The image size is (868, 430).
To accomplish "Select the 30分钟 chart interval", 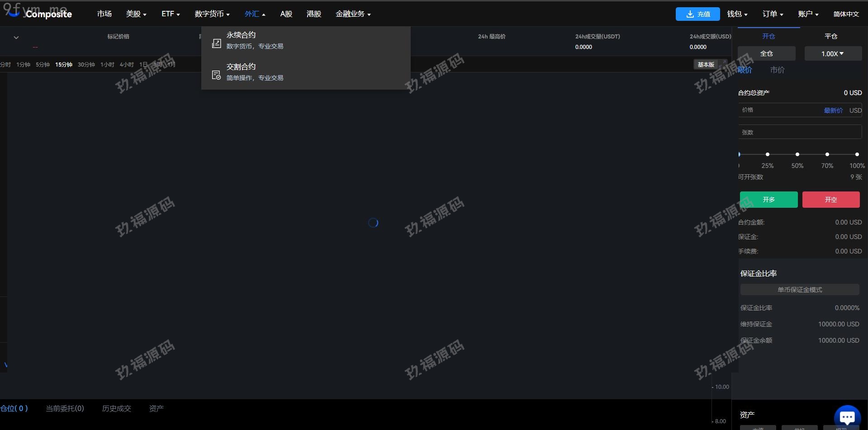I will [x=86, y=65].
